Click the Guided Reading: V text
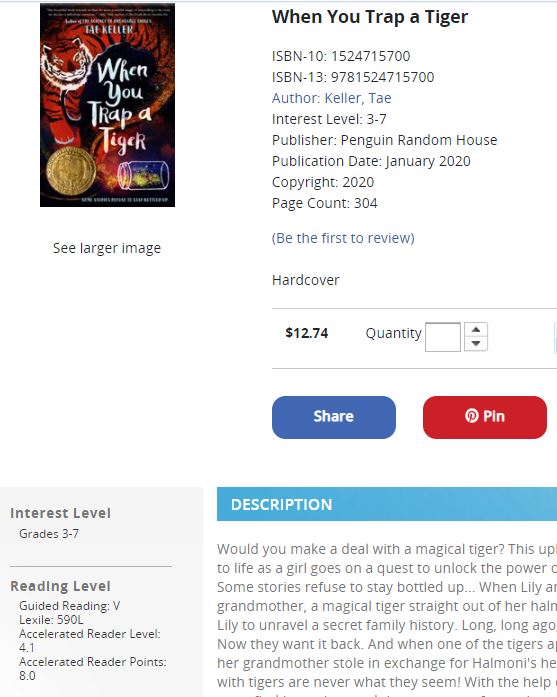Image resolution: width=557 pixels, height=697 pixels. coord(69,606)
